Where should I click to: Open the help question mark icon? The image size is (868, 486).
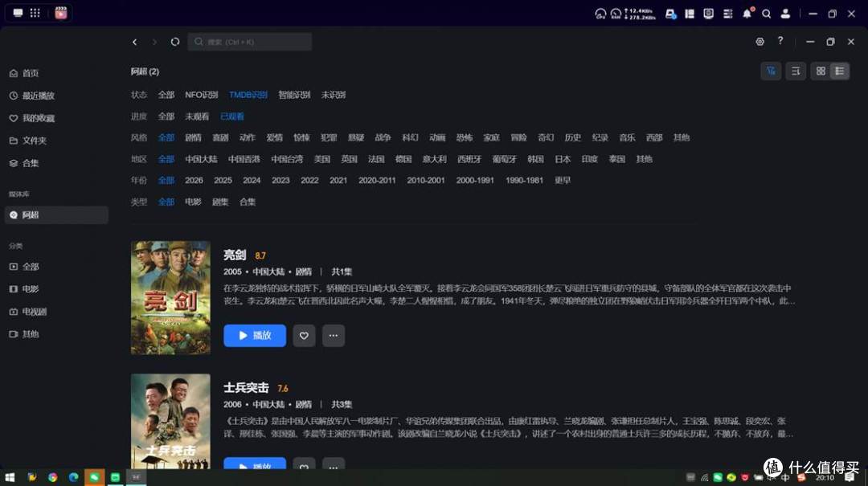pyautogui.click(x=780, y=41)
